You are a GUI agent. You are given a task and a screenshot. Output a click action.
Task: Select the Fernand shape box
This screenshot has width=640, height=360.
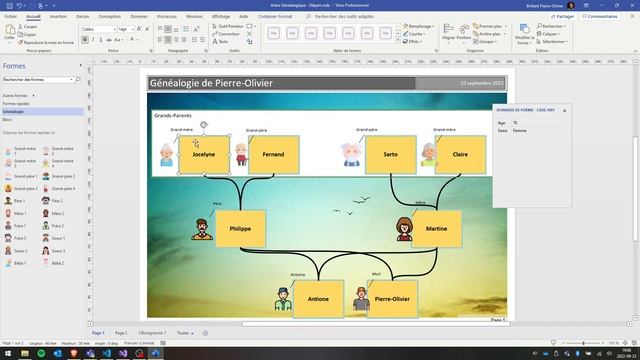pos(273,155)
